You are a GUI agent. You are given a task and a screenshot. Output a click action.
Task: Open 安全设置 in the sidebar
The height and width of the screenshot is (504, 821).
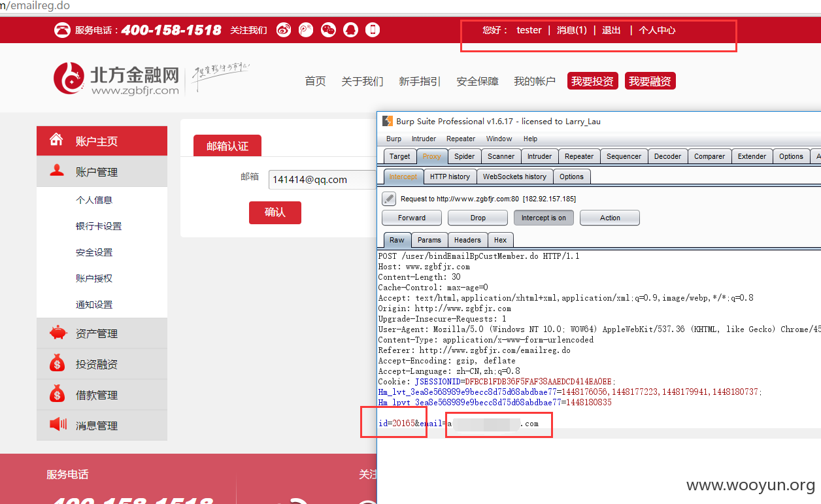click(94, 252)
